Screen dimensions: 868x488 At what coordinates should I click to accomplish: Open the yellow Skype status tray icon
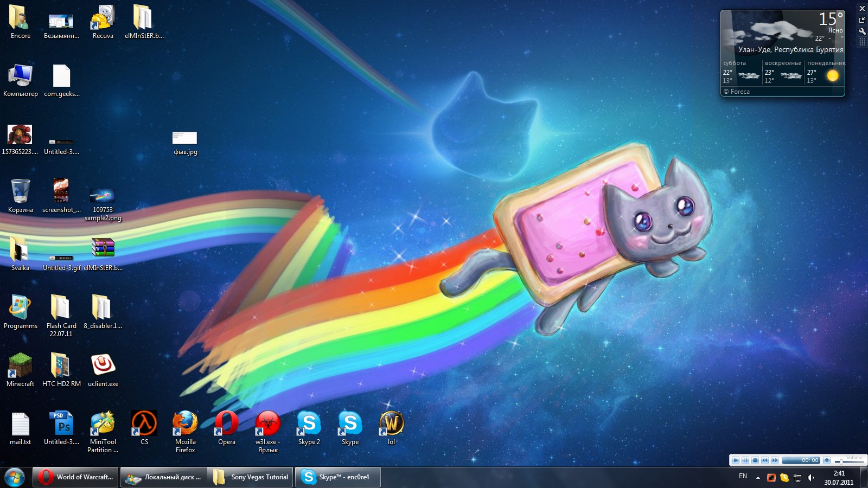pyautogui.click(x=784, y=478)
